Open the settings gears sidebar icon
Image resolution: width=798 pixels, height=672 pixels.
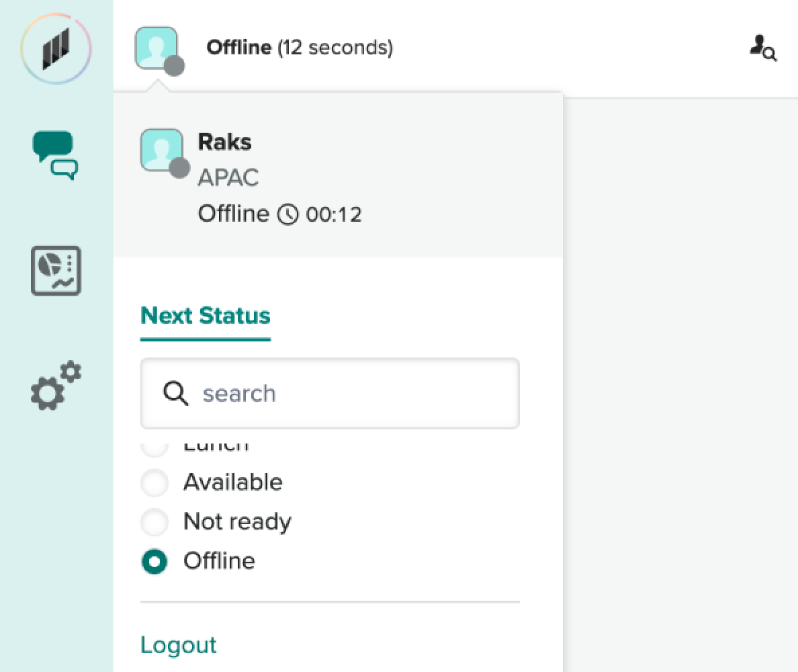click(56, 386)
